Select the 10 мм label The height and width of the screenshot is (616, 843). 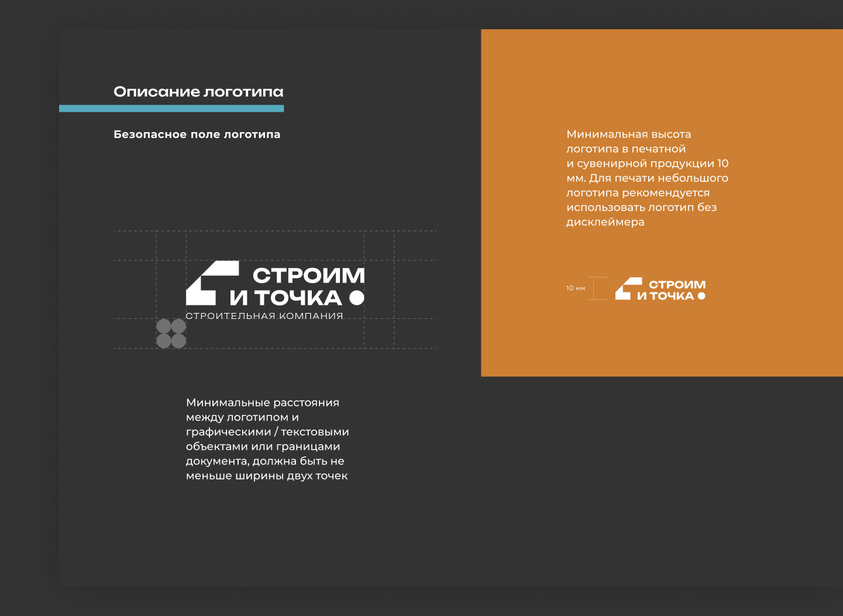click(x=575, y=288)
